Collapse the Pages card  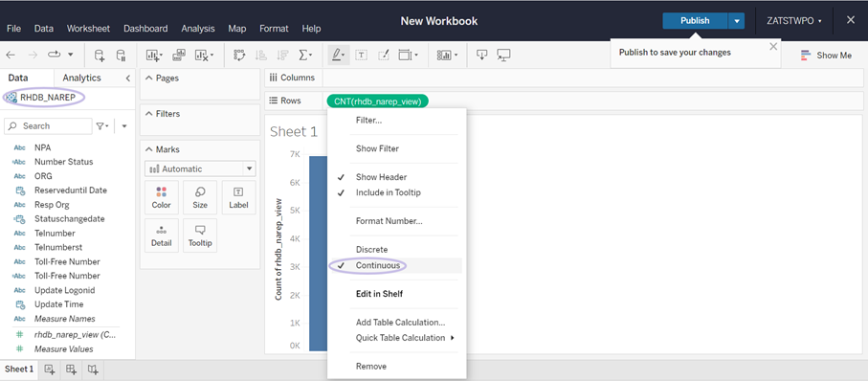(148, 78)
